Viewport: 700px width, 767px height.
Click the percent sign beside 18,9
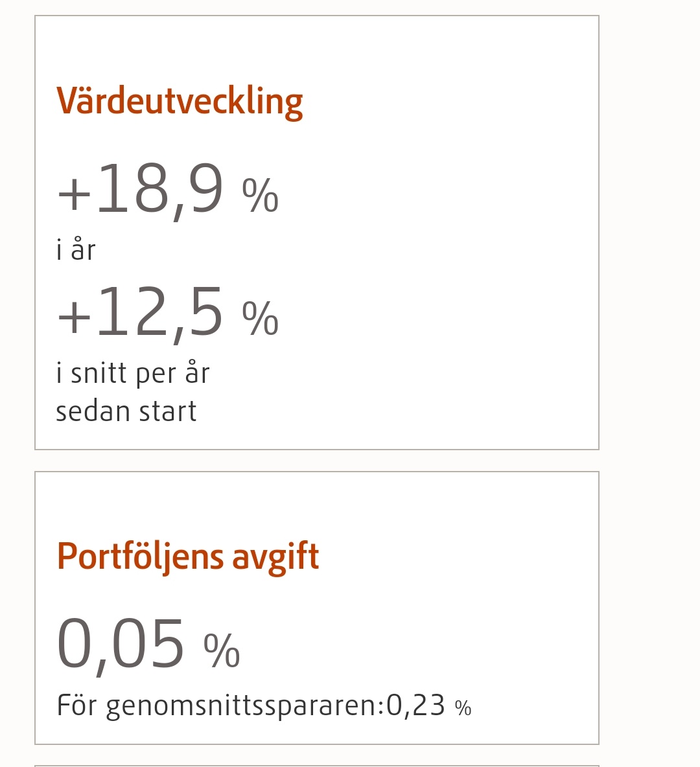(261, 195)
